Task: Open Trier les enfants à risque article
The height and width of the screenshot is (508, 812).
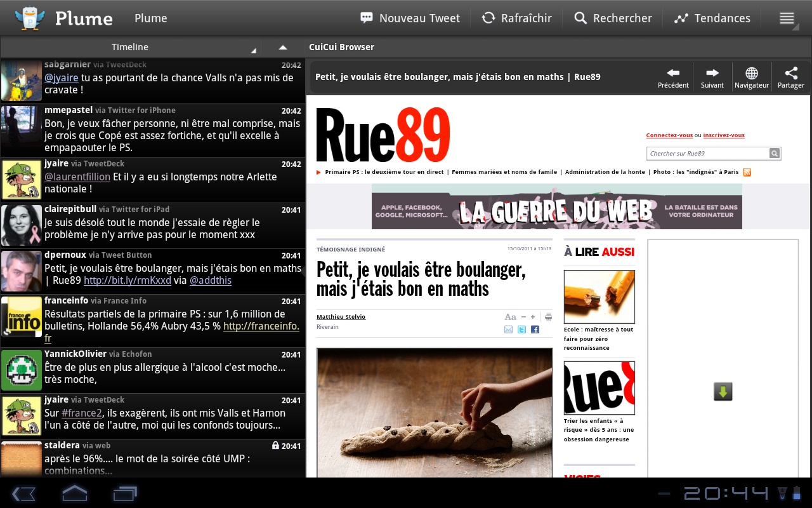Action: [x=599, y=430]
